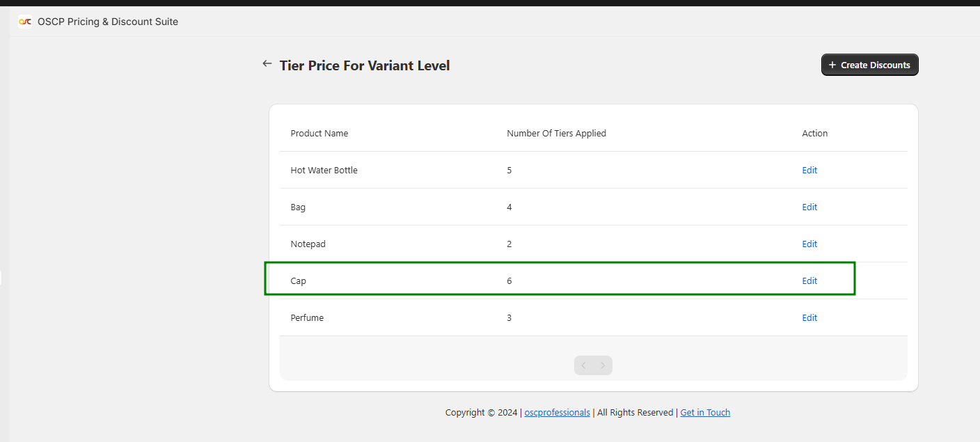Screen dimensions: 980x442
Task: Open Edit for the Bag product
Action: coord(809,207)
